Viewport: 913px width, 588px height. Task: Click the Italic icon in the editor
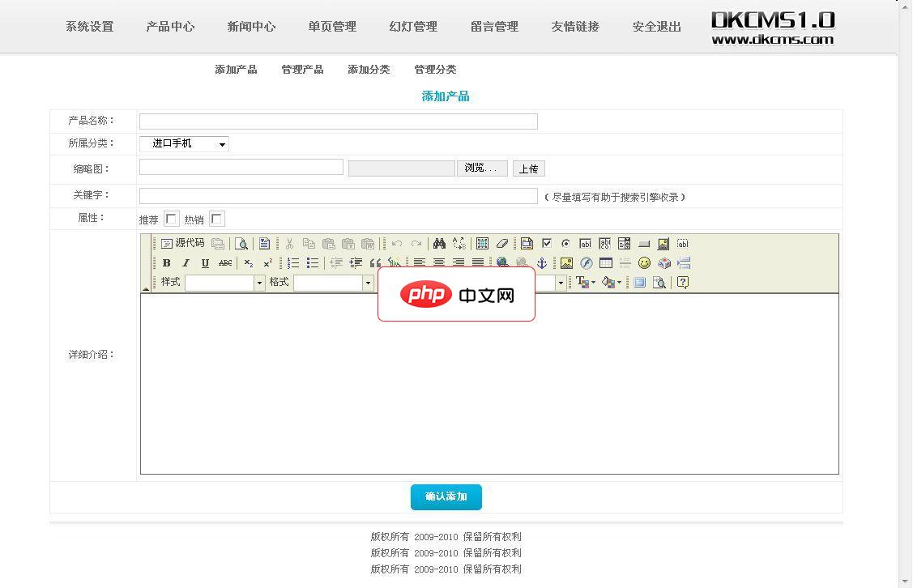click(185, 262)
